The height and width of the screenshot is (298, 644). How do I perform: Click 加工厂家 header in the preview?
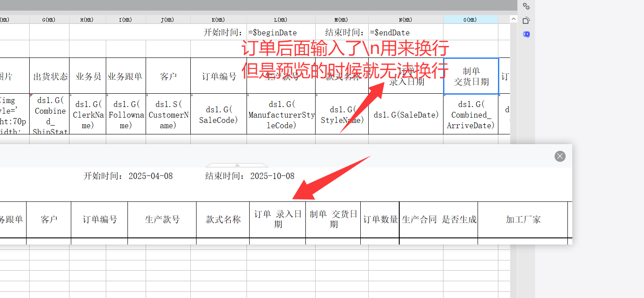pos(523,219)
